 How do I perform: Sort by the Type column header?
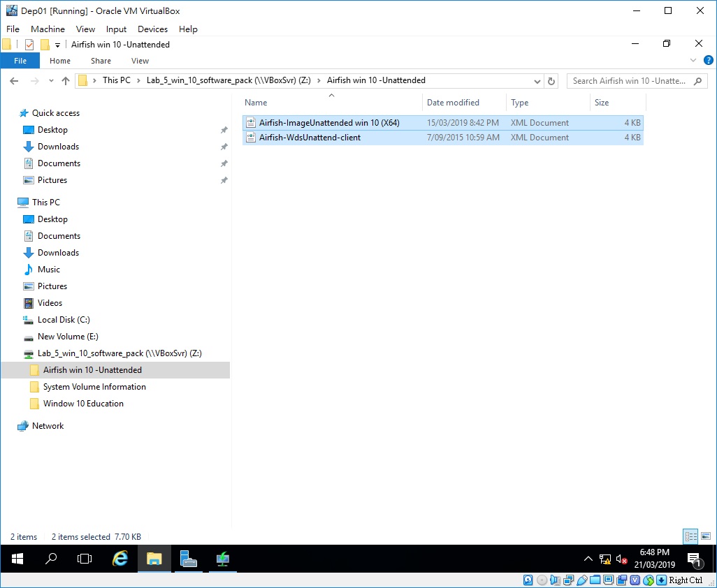coord(549,103)
